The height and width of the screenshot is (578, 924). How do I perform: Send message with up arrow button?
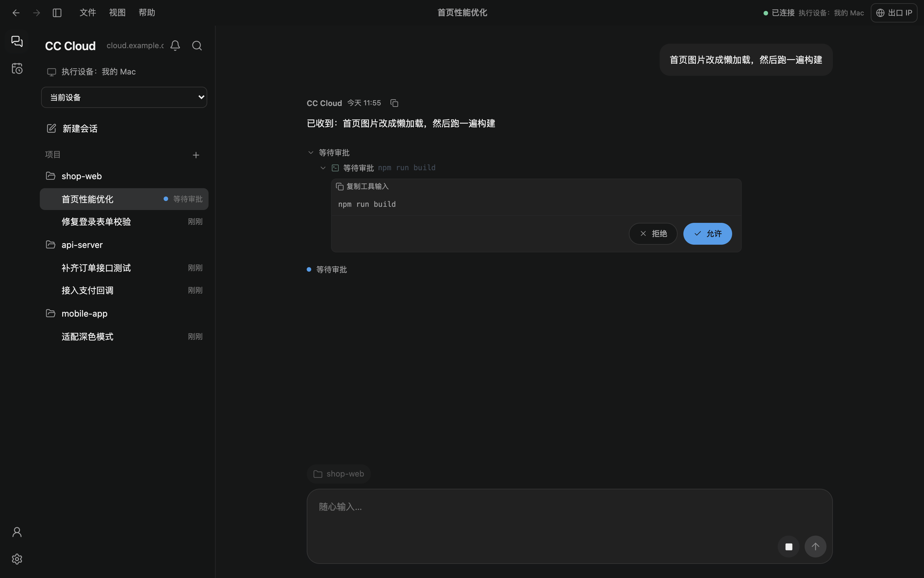(816, 547)
